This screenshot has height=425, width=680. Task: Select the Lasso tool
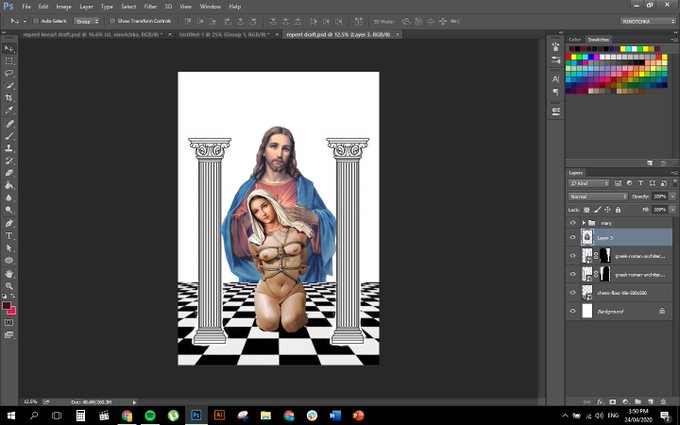[9, 73]
